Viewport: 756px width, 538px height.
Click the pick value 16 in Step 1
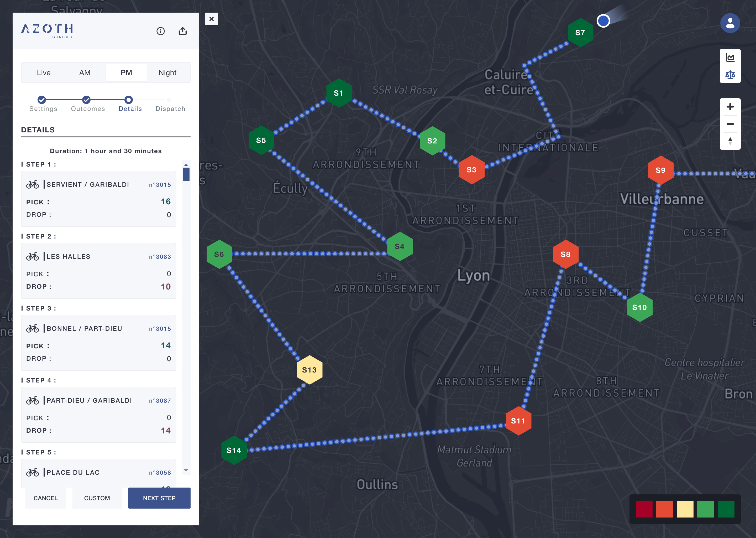(x=165, y=201)
